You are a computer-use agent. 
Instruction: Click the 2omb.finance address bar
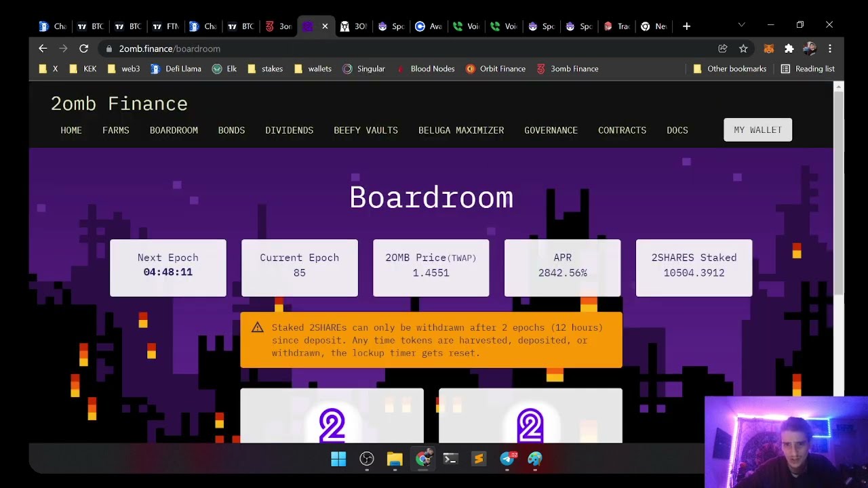[x=407, y=49]
